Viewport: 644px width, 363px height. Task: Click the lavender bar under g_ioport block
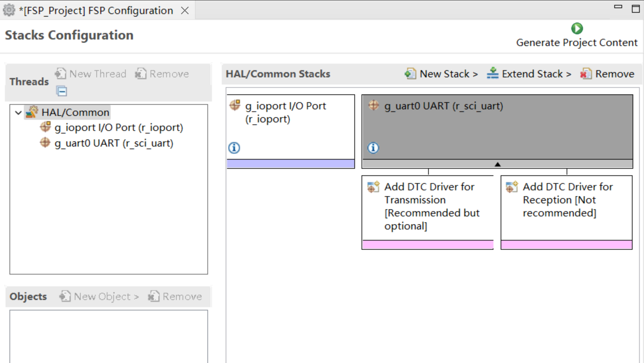[x=291, y=164]
